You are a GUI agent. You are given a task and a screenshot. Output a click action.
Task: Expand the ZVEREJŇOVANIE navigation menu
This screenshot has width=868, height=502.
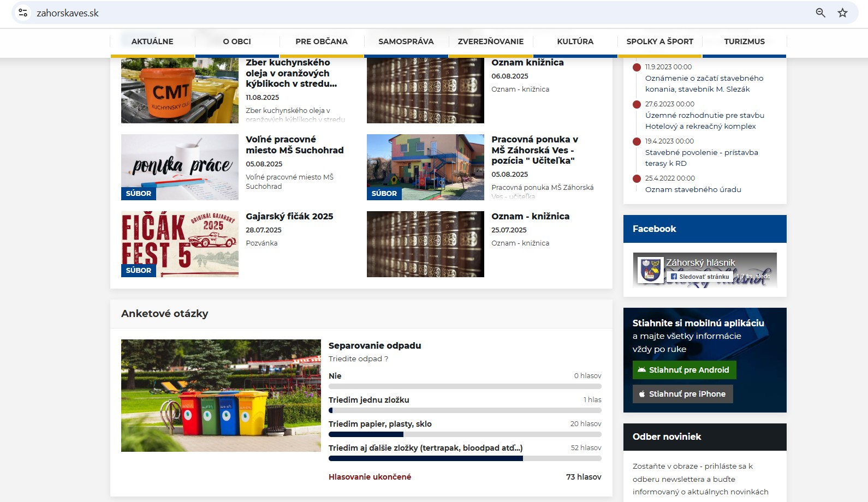pyautogui.click(x=490, y=41)
